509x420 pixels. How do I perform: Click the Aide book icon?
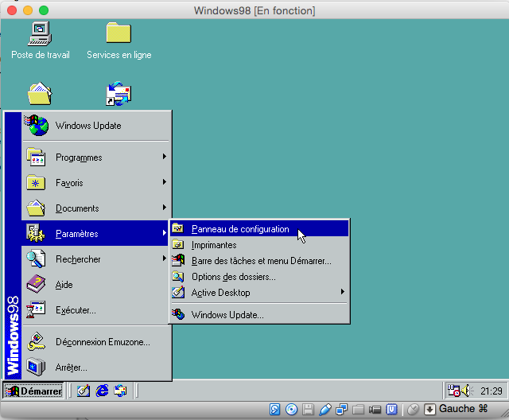36,284
